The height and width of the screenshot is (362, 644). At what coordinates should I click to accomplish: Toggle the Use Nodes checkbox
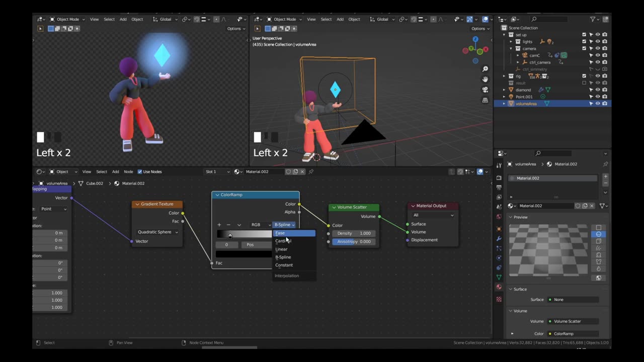click(x=140, y=171)
